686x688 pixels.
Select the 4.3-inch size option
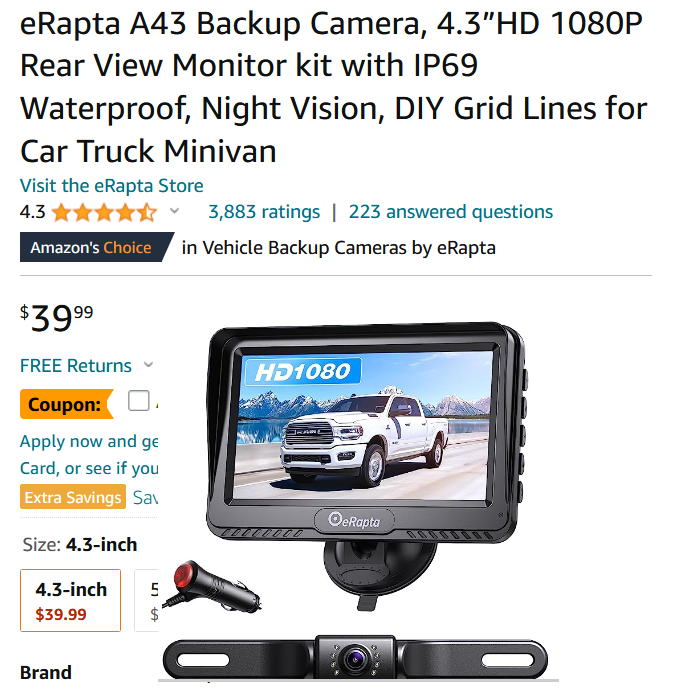71,600
